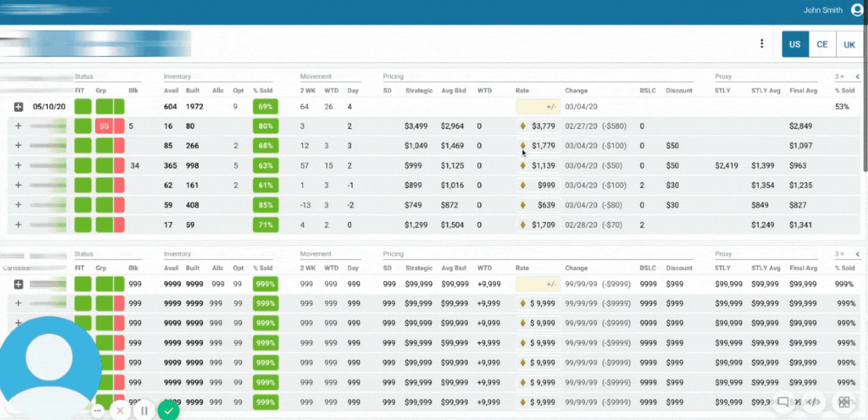The height and width of the screenshot is (420, 868).
Task: Click the Grp status block in the 85 Avail row
Action: (x=110, y=145)
